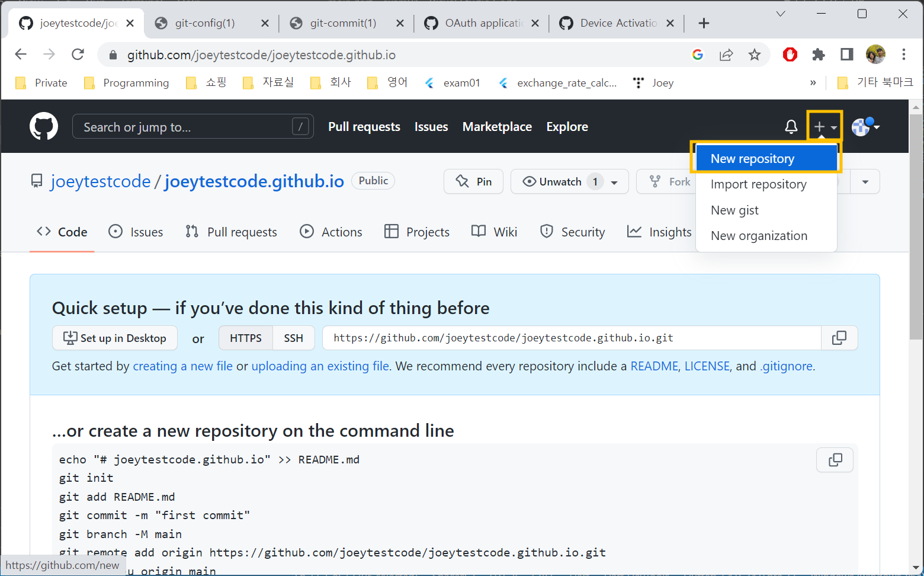
Task: Open Explore in GitHub header
Action: coord(567,127)
